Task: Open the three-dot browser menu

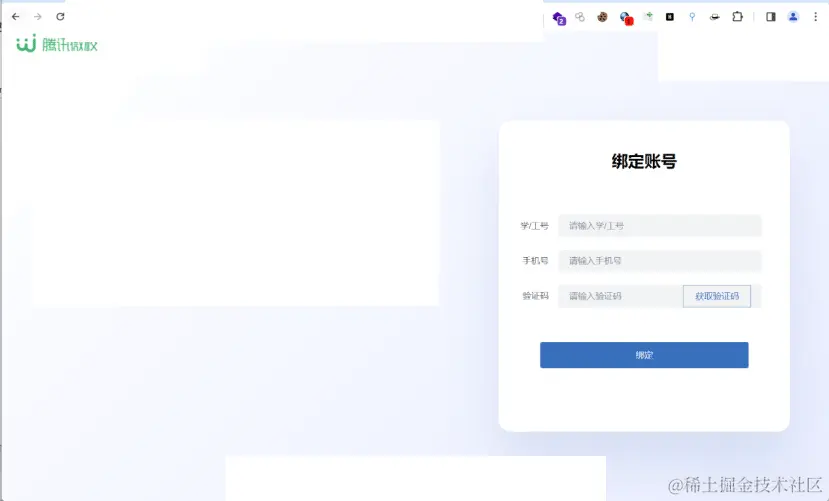Action: coord(815,17)
